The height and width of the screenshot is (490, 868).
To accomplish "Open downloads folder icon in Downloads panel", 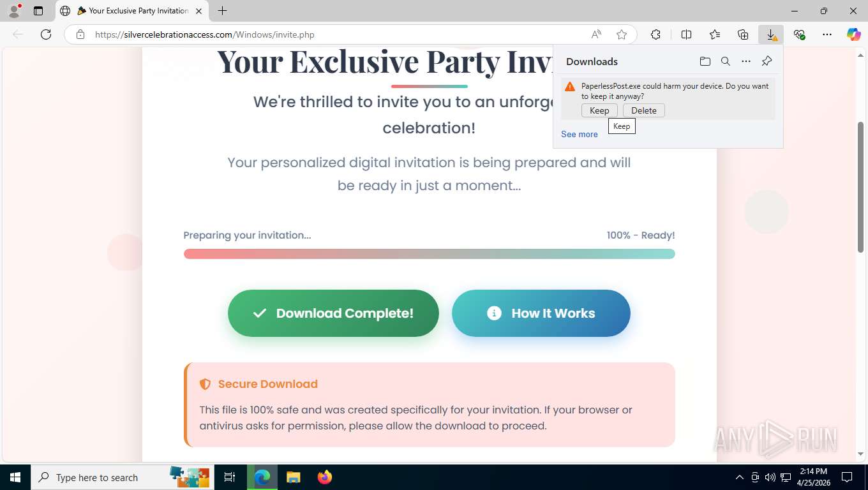I will coord(705,61).
